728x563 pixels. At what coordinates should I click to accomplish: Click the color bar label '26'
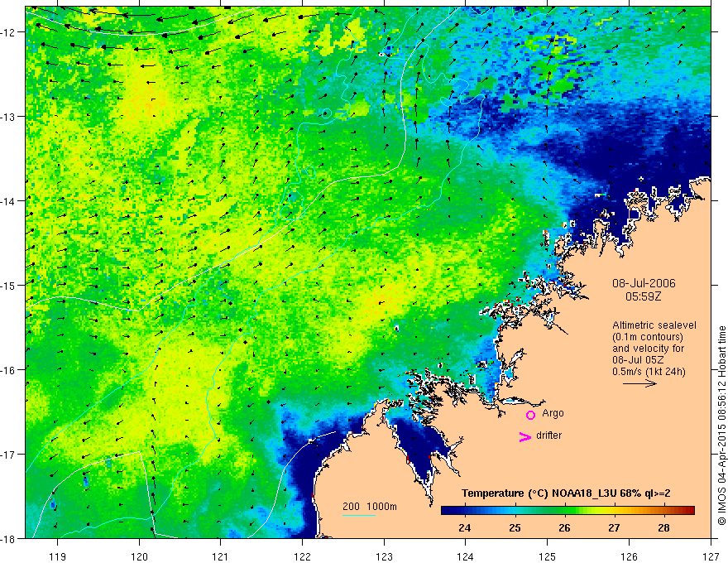[564, 527]
